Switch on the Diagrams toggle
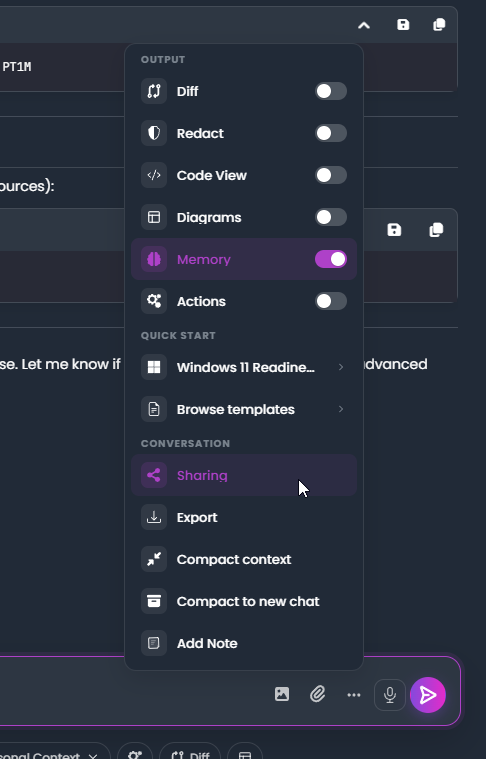Screen dimensions: 486x759 tap(331, 217)
